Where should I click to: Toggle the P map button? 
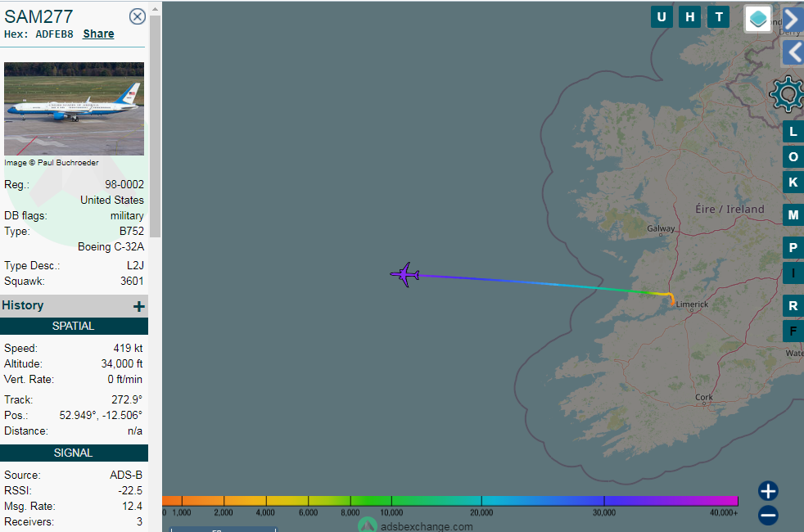click(793, 247)
